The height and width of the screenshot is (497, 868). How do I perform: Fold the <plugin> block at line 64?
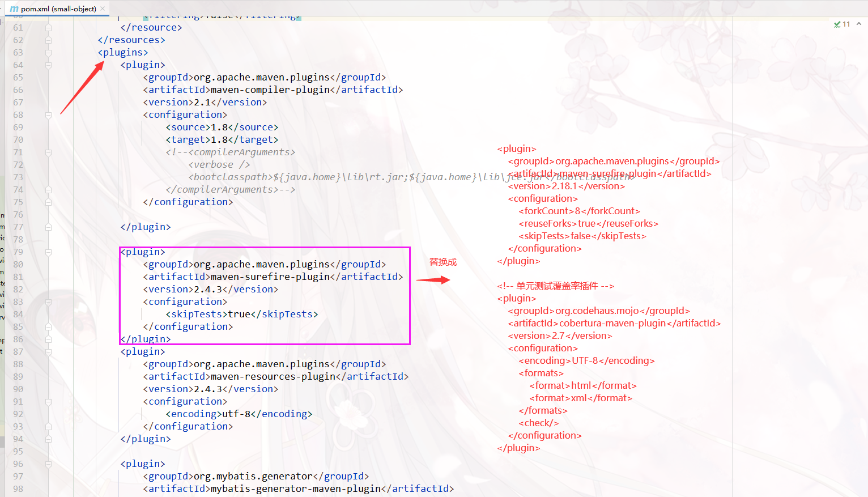coord(48,65)
